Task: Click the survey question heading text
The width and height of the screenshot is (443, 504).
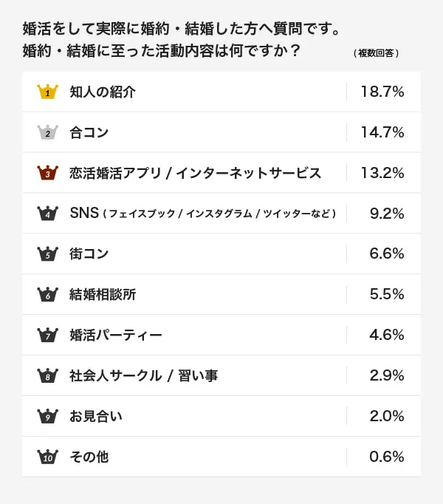Action: point(181,39)
